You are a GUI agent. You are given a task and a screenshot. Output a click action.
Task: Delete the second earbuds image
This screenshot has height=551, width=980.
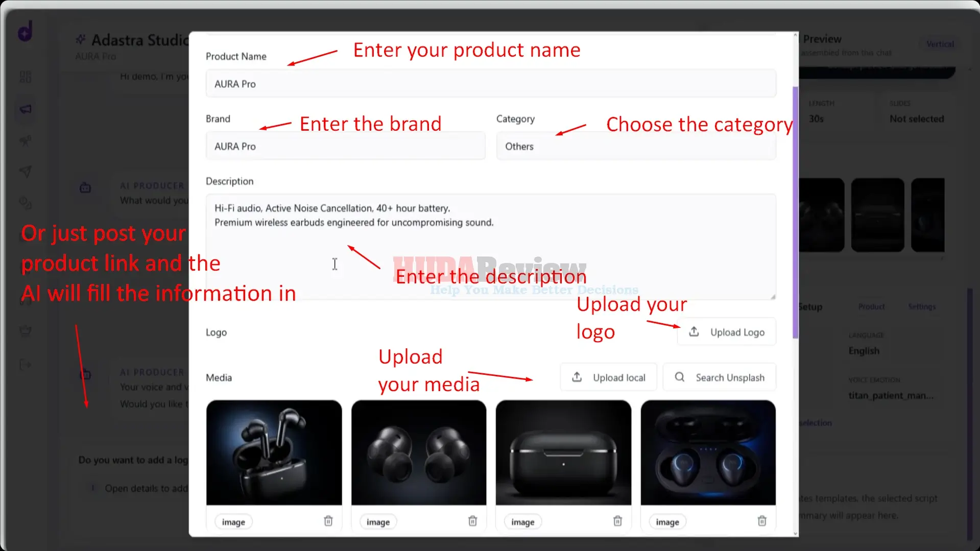pos(473,521)
